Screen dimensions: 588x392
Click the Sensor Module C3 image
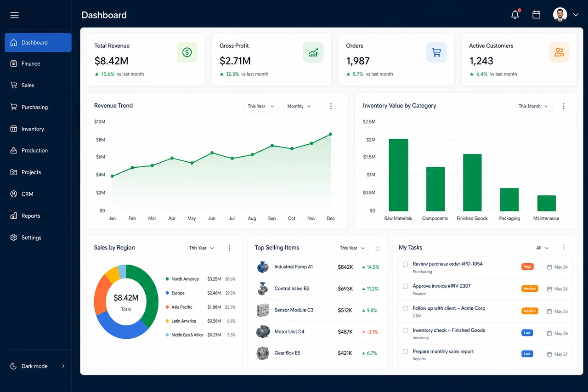[263, 310]
